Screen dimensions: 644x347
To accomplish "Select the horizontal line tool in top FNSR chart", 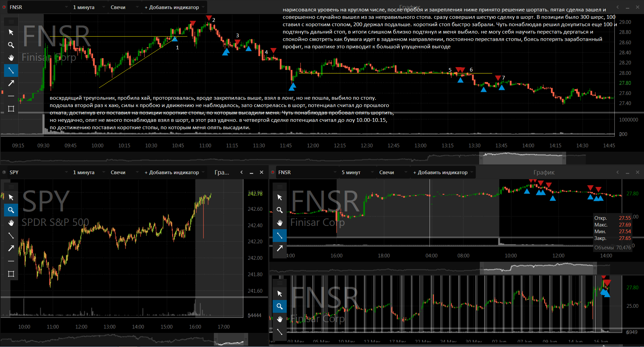I will point(11,96).
